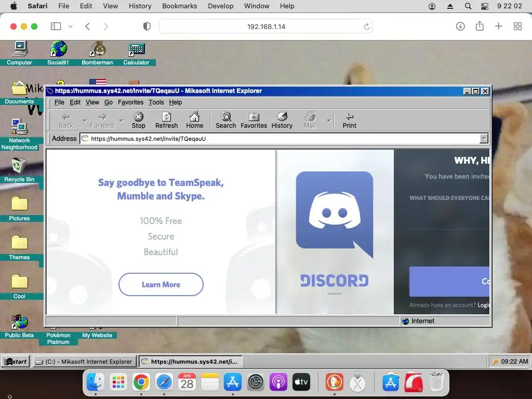The height and width of the screenshot is (399, 532).
Task: Click Safari sidebar toggle icon
Action: tap(56, 26)
